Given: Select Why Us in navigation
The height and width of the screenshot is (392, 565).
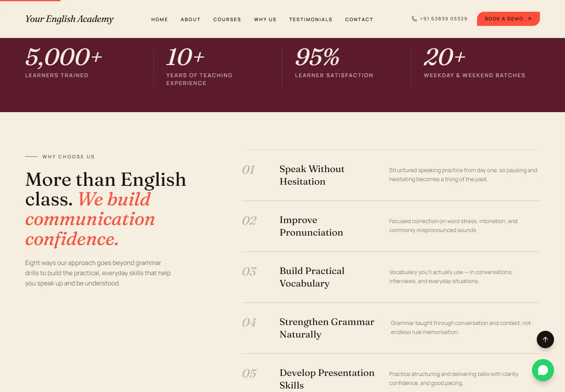Looking at the screenshot, I should click(x=265, y=19).
